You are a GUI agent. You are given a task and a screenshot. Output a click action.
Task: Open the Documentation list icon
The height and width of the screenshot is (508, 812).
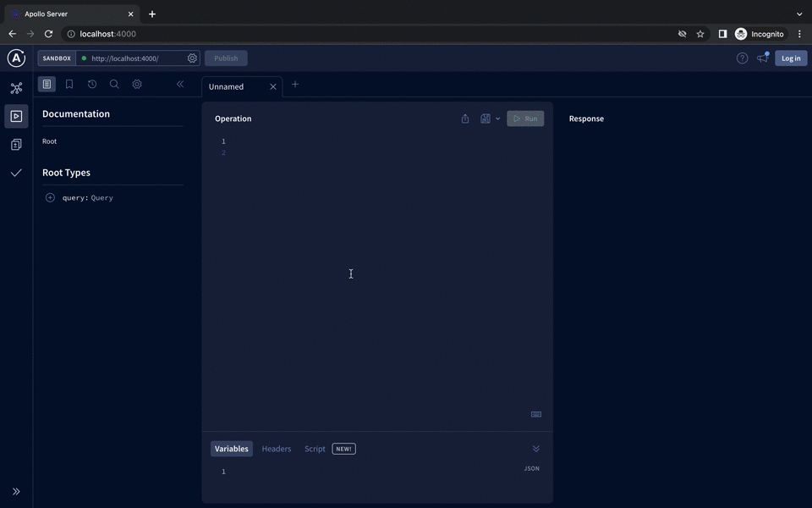point(47,84)
